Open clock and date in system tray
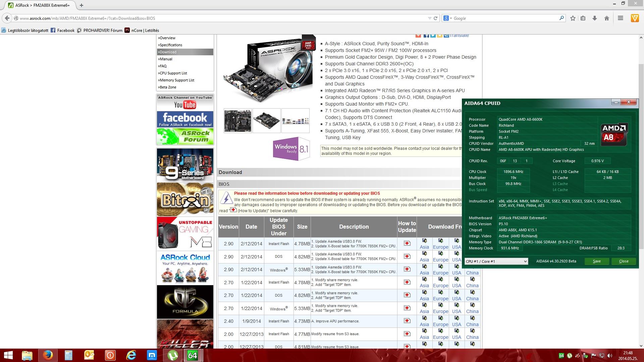The image size is (644, 362). (628, 355)
